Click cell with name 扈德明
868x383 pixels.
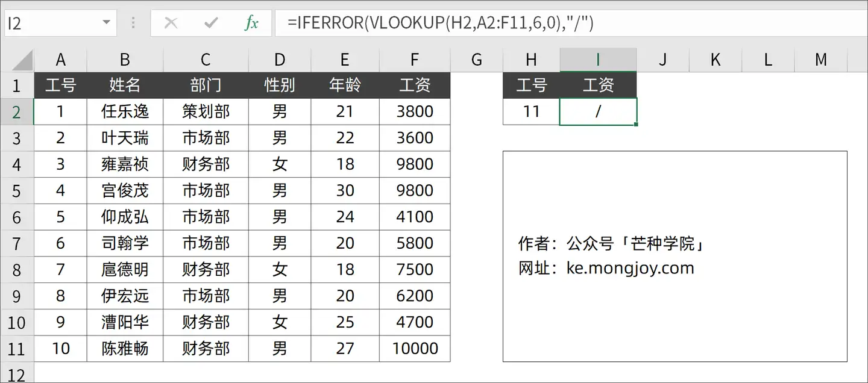125,269
